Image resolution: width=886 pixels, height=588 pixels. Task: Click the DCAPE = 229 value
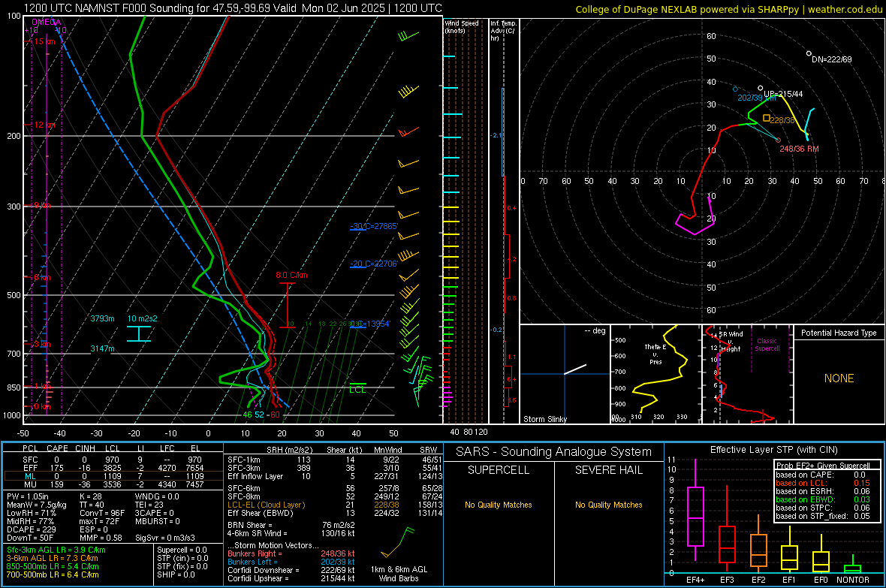pos(31,529)
